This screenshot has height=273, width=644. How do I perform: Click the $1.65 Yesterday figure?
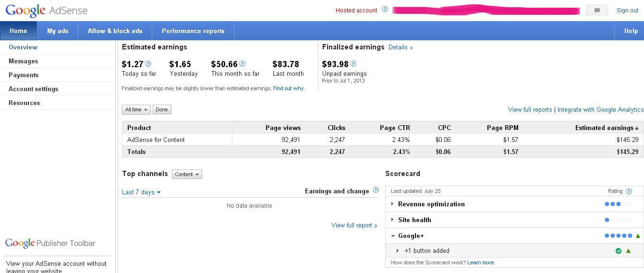180,64
